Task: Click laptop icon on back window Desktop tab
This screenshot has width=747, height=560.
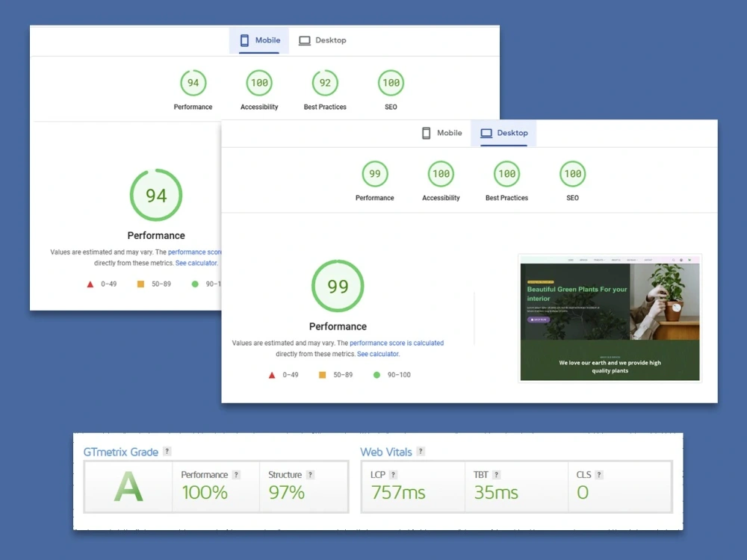Action: coord(305,40)
